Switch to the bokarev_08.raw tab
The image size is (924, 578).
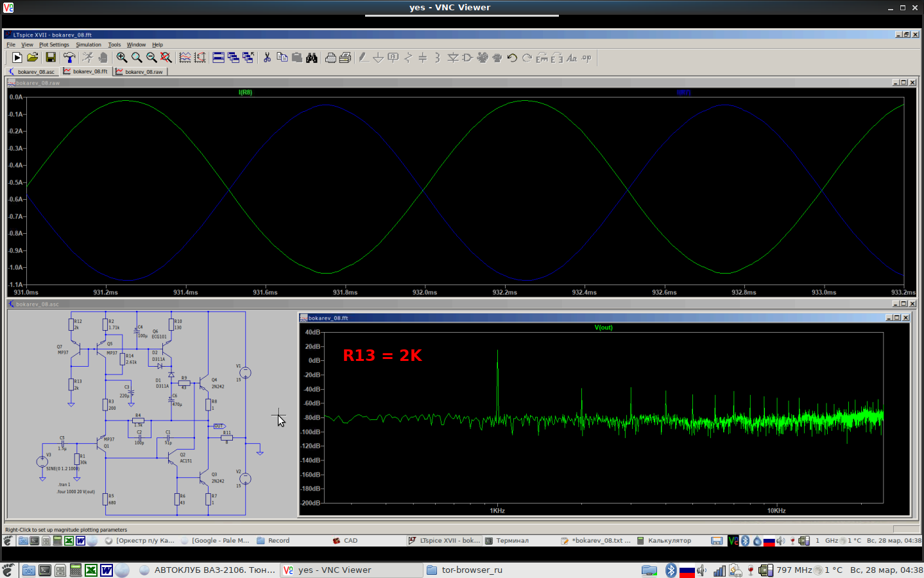(x=141, y=72)
